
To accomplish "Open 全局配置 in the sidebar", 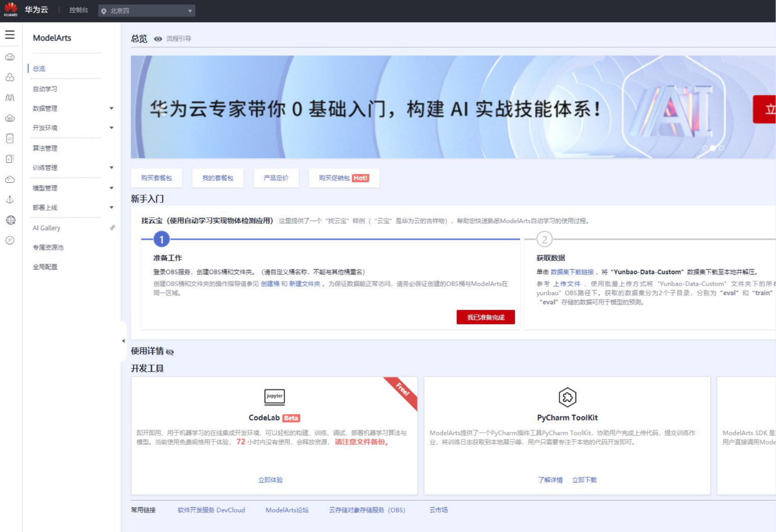I will 45,267.
